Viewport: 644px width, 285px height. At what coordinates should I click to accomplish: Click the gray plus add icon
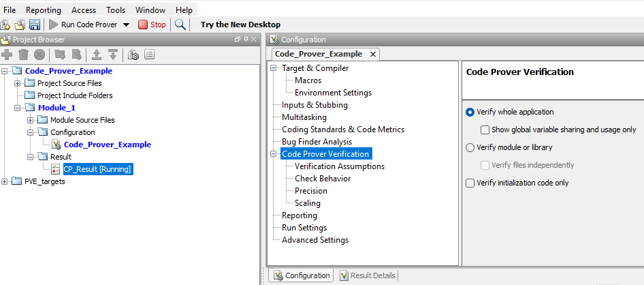(x=7, y=55)
